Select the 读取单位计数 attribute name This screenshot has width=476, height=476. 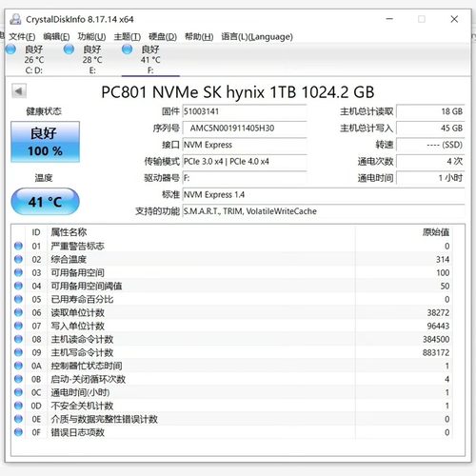77,312
